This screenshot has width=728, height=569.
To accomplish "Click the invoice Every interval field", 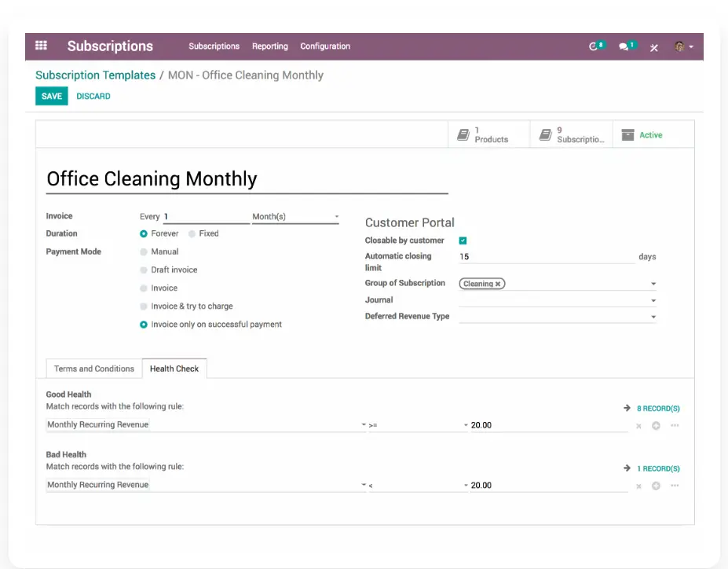I will point(206,216).
